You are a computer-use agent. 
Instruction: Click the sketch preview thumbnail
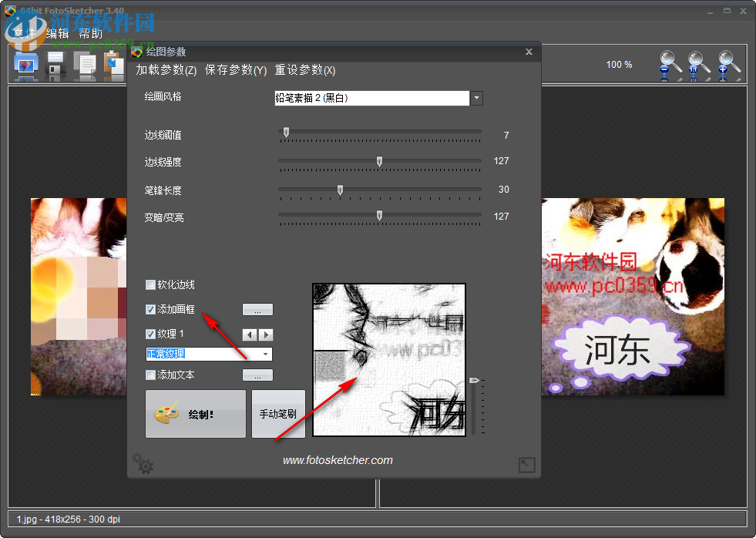388,359
